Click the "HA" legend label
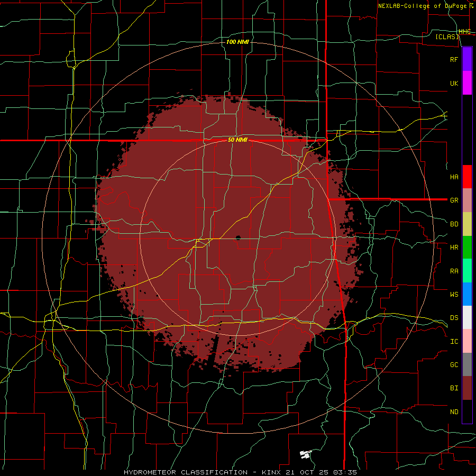This screenshot has height=476, width=476. click(454, 177)
